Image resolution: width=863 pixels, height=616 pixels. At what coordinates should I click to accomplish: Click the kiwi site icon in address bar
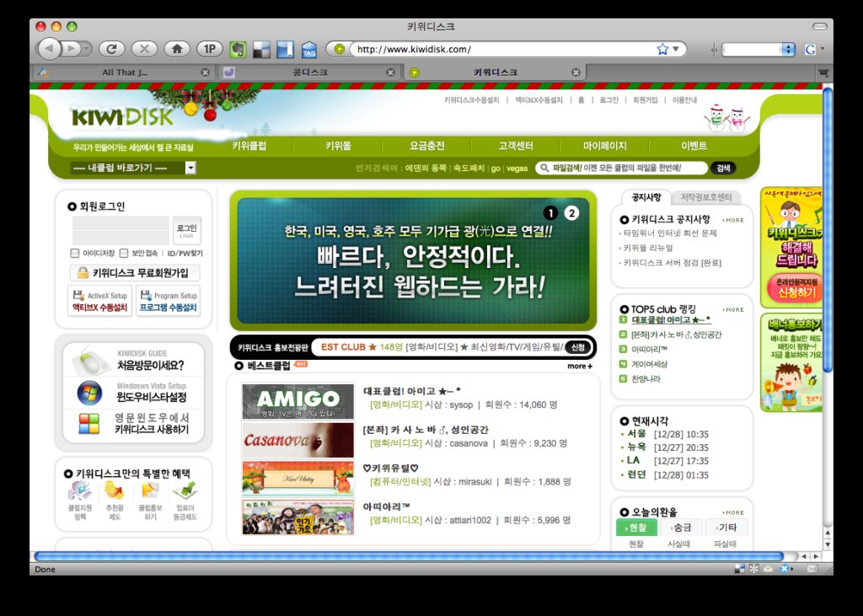339,49
